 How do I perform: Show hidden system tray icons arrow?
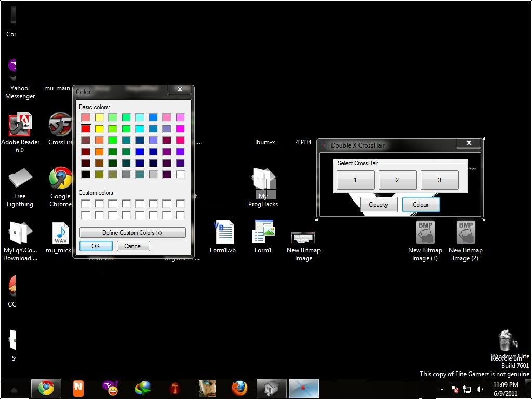pos(442,389)
